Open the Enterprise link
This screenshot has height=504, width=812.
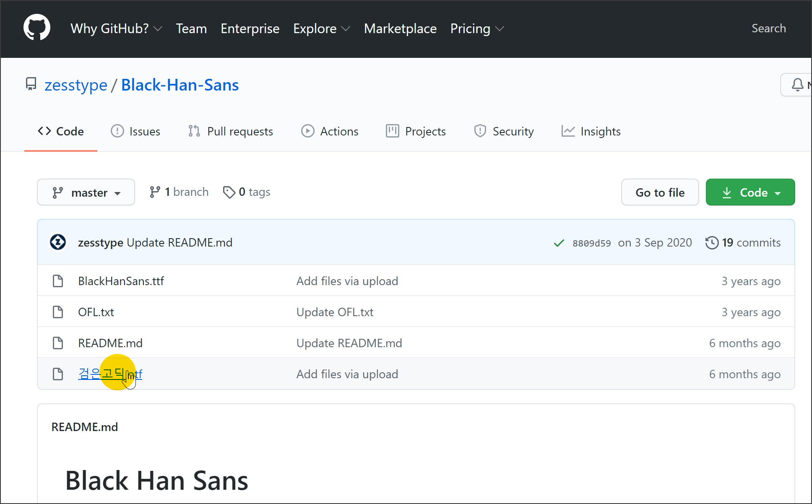click(x=250, y=29)
